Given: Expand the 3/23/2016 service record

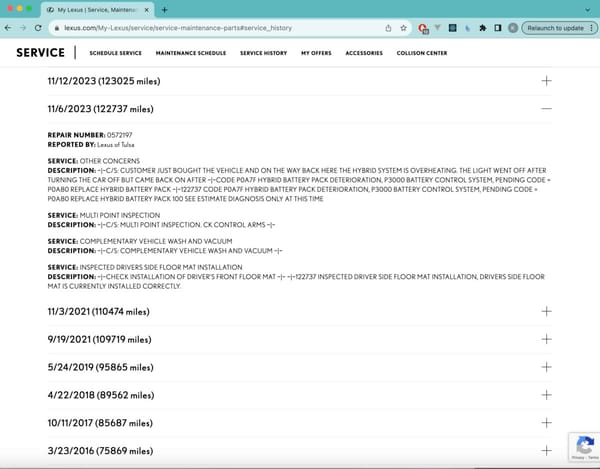Looking at the screenshot, I should [x=546, y=451].
